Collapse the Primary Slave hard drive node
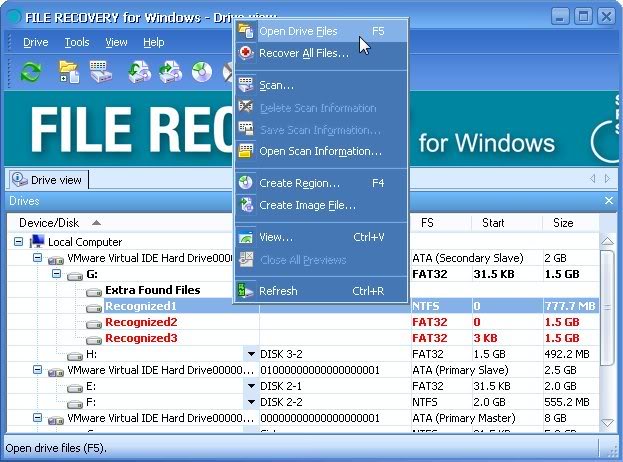Image resolution: width=623 pixels, height=462 pixels. click(37, 370)
